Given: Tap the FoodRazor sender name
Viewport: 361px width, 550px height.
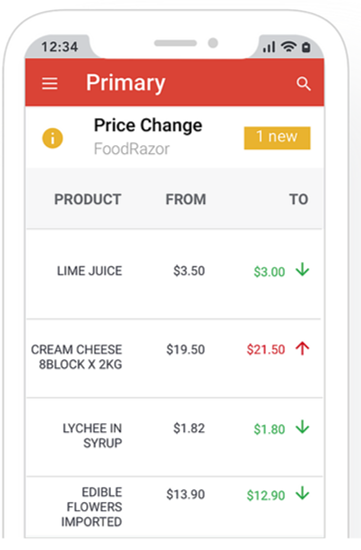Looking at the screenshot, I should point(132,149).
